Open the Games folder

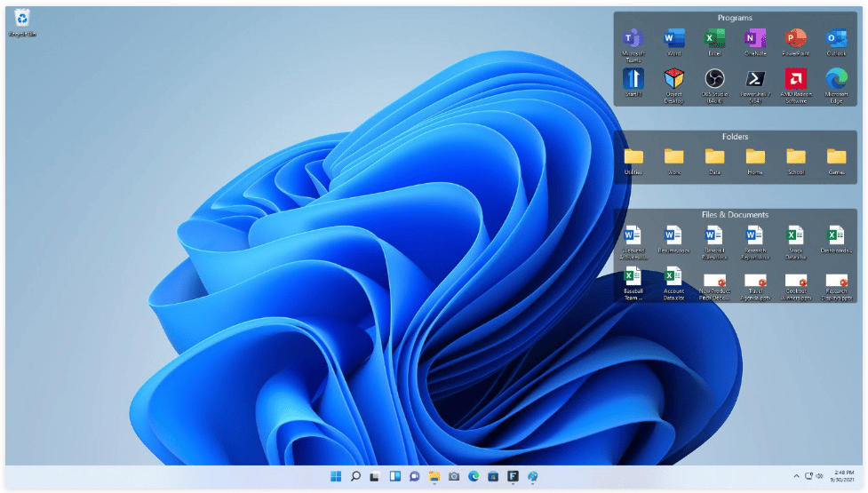point(836,162)
